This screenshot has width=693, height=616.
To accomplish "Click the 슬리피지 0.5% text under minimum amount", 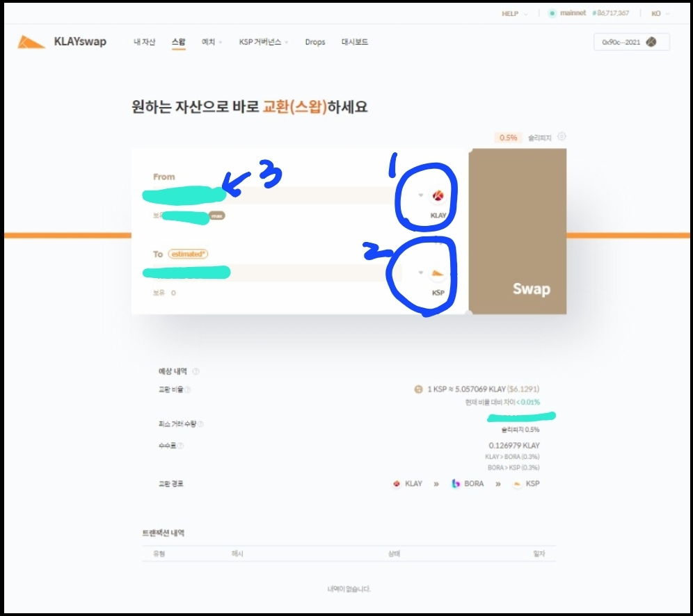I will point(520,430).
